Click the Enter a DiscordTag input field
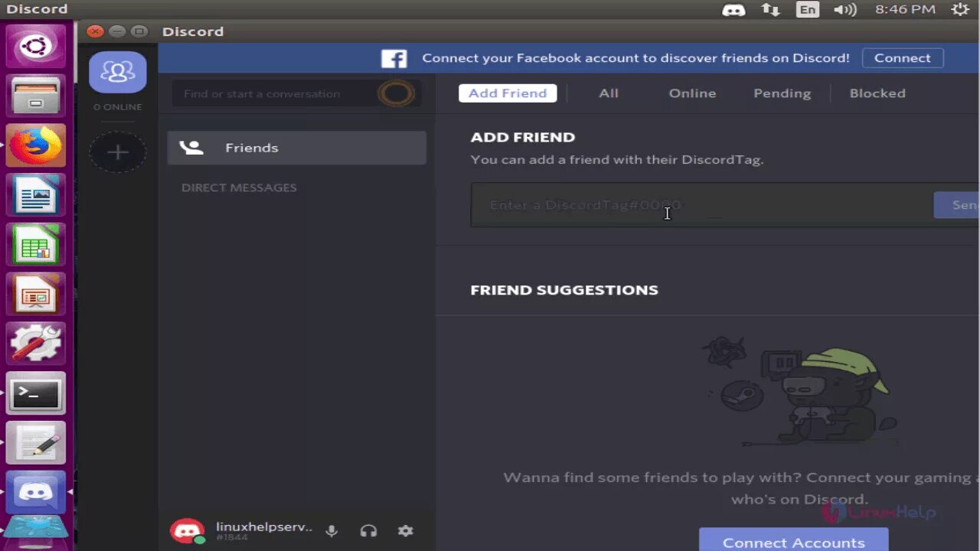The width and height of the screenshot is (980, 551). coord(701,205)
